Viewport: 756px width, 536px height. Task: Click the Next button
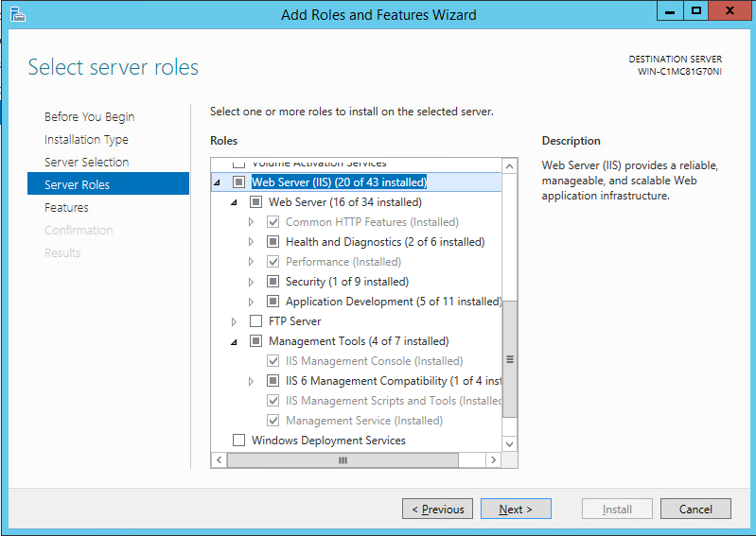[516, 509]
